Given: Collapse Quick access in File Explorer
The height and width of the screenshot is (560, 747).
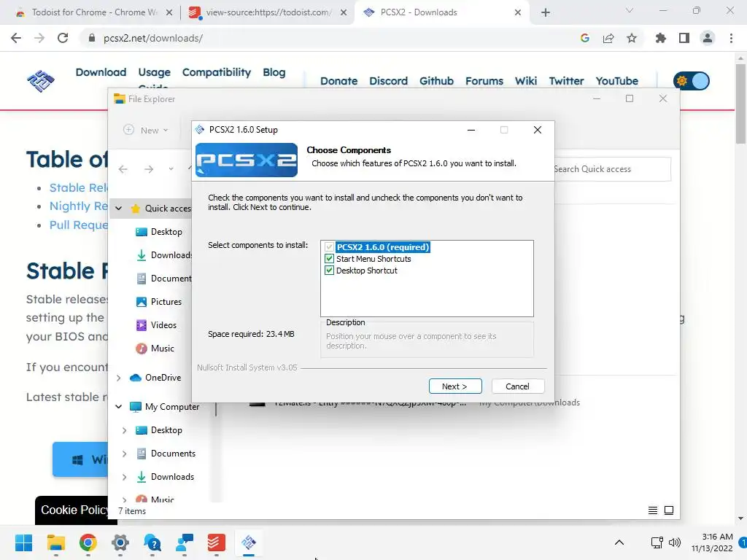Looking at the screenshot, I should (x=119, y=208).
